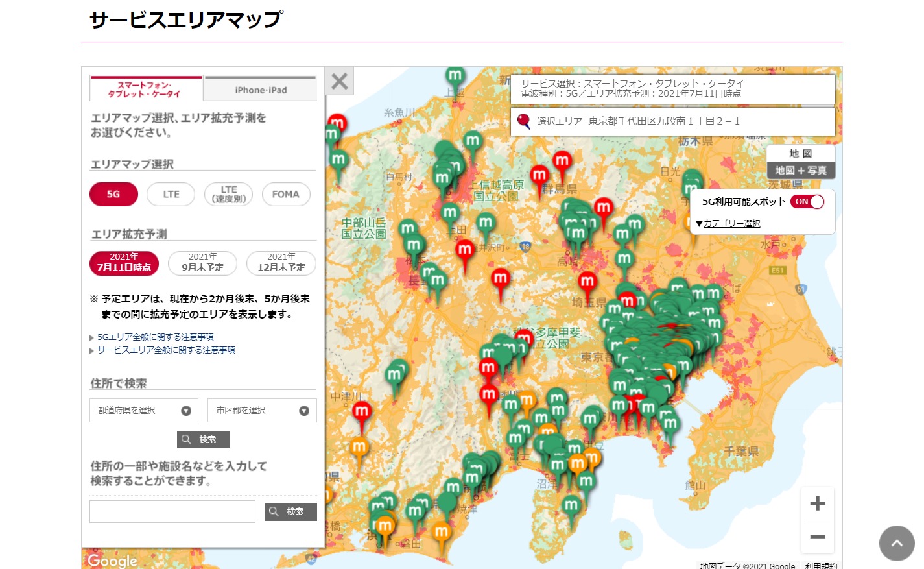Switch map view to 地図
Viewport: 924px width, 569px height.
(801, 154)
